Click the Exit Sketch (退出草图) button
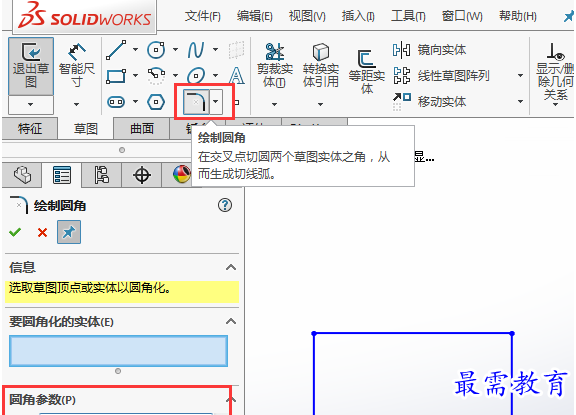Screen dimensions: 576x415 [x=31, y=66]
